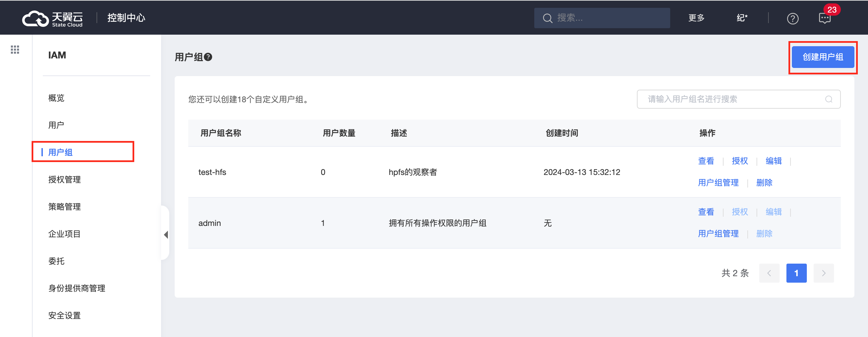Screen dimensions: 868x337
Task: Click the 共 2 条 total count text
Action: click(x=735, y=273)
